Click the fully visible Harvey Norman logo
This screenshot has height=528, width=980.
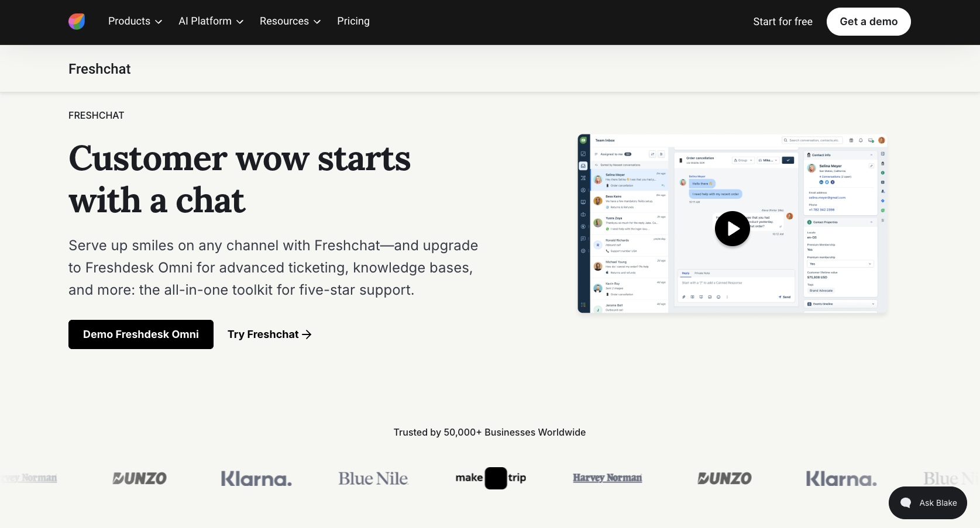coord(607,478)
